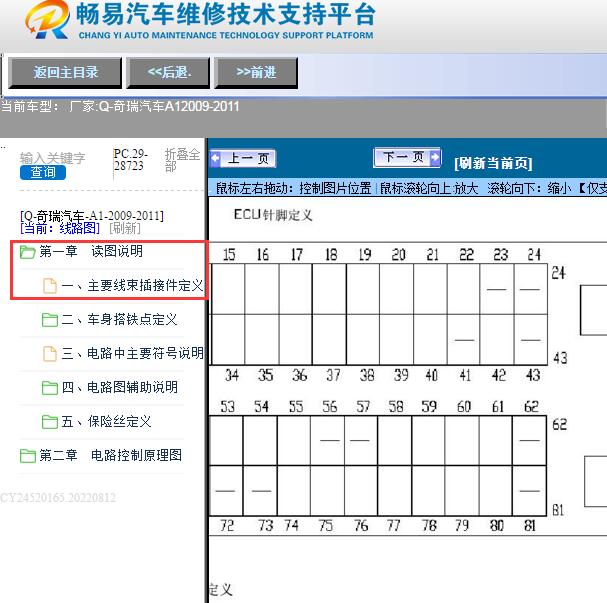Expand chapter 第二章 电路控制原理图
The image size is (607, 603).
point(110,455)
